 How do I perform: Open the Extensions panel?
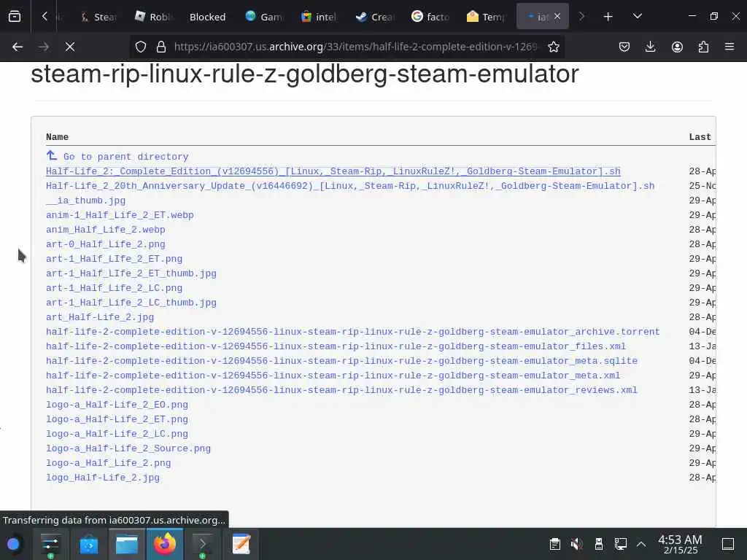[703, 47]
